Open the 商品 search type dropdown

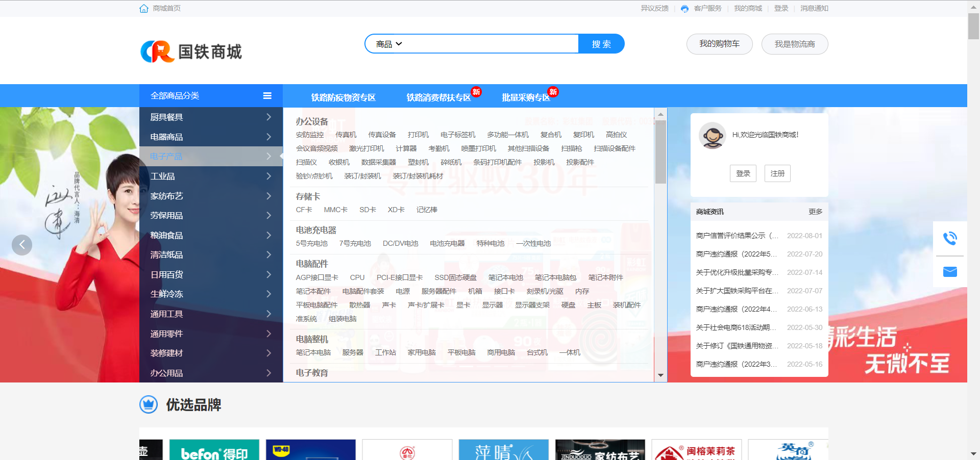(389, 44)
